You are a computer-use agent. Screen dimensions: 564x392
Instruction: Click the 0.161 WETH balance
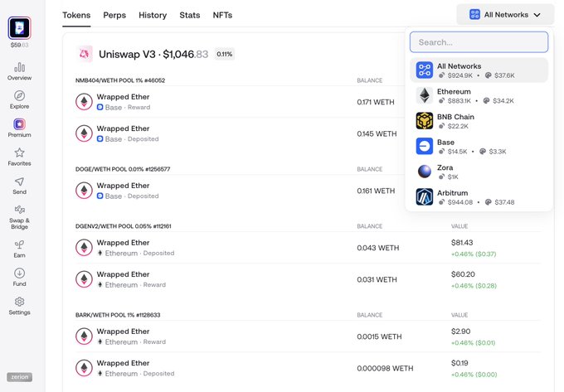(x=376, y=191)
